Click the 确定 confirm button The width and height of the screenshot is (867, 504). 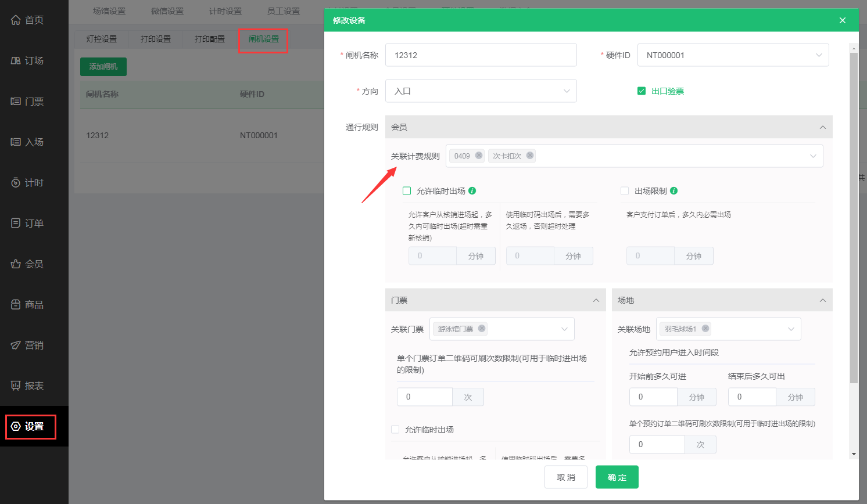[x=617, y=477]
